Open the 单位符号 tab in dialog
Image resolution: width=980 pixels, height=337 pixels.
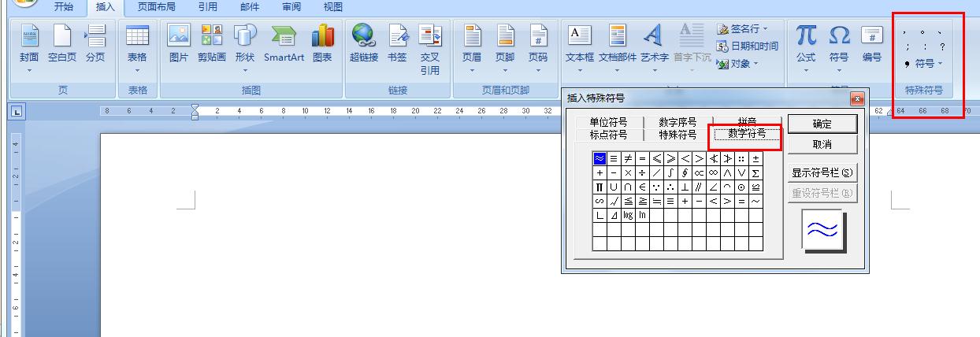[608, 122]
